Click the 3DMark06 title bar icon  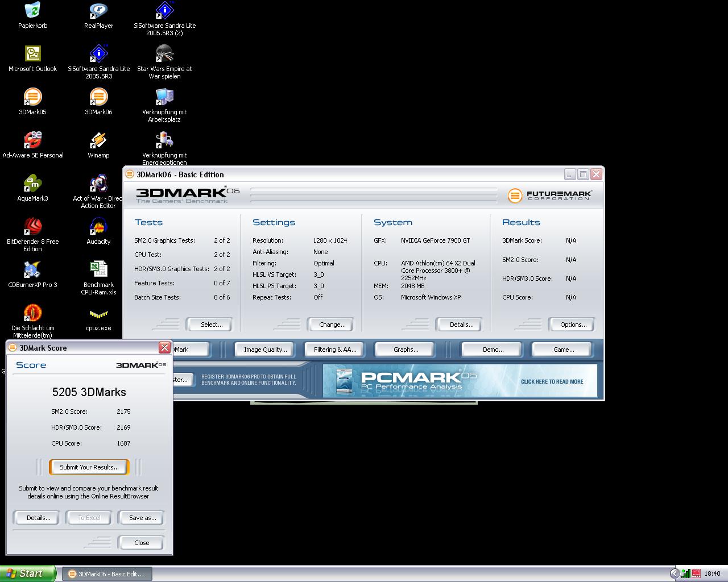click(x=130, y=174)
